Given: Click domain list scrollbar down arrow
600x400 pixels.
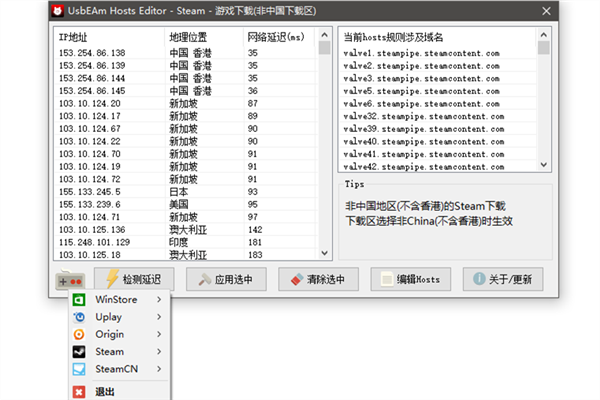Looking at the screenshot, I should pos(543,165).
